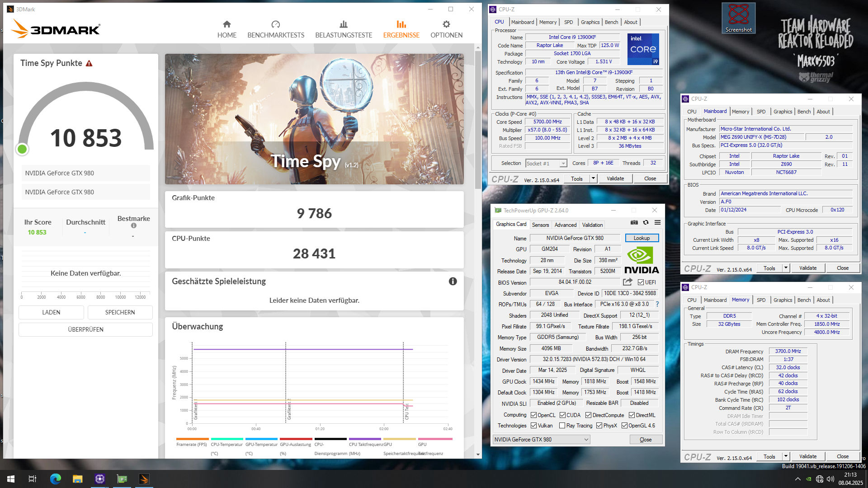This screenshot has width=868, height=488.
Task: Click the 3DMark vertical scrollbar
Action: coord(478,120)
